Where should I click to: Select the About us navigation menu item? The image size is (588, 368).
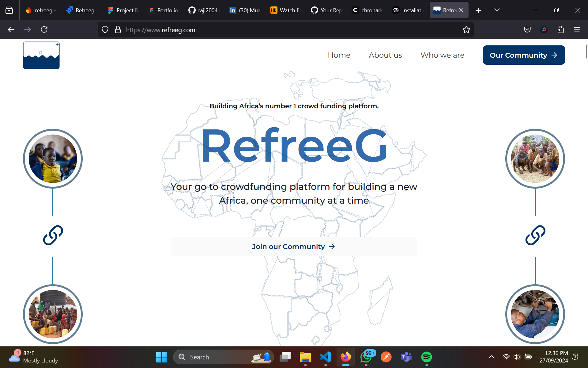[x=386, y=55]
